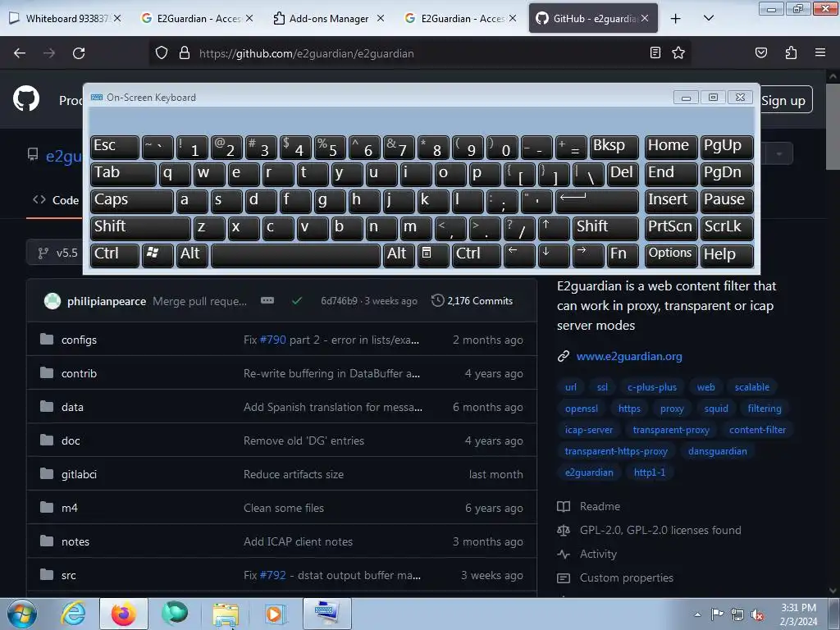
Task: Click the right arrow key on keyboard
Action: pyautogui.click(x=587, y=255)
